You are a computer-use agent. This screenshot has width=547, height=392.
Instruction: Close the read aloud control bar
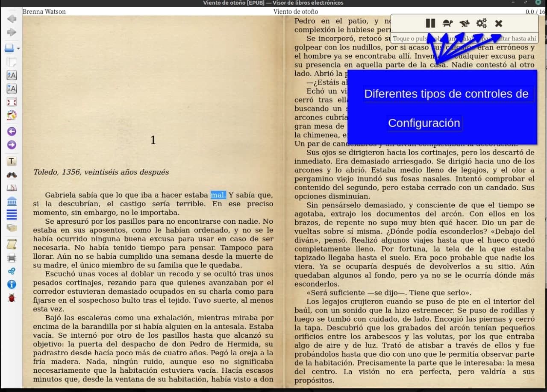(499, 23)
